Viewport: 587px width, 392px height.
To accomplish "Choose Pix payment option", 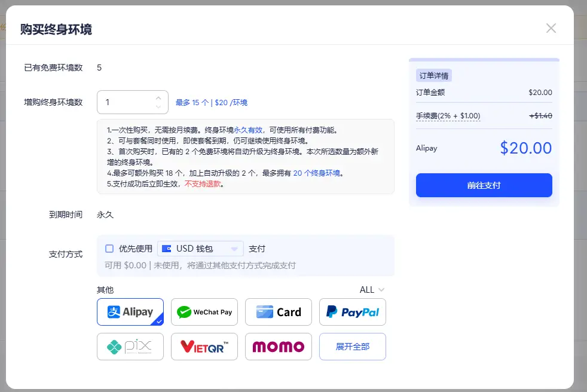I will 130,347.
